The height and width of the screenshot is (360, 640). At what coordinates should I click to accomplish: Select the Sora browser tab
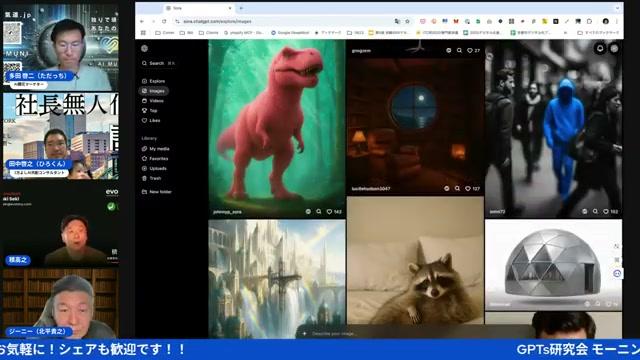(198, 8)
